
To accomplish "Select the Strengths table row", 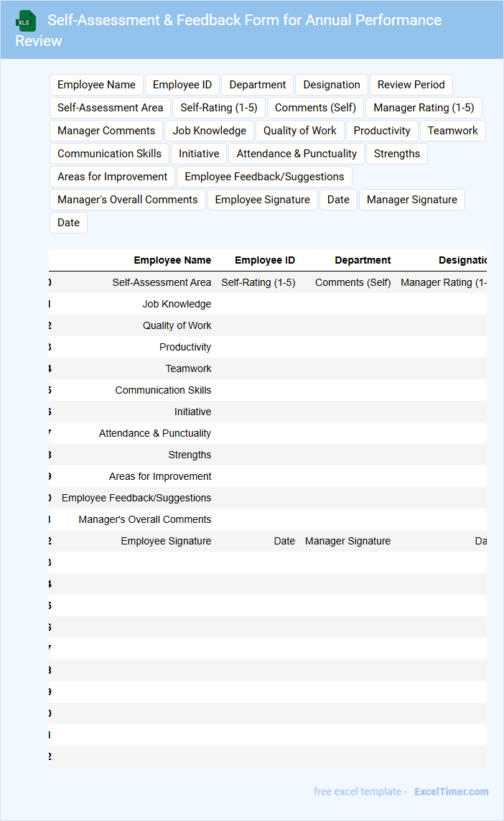I will tap(268, 455).
